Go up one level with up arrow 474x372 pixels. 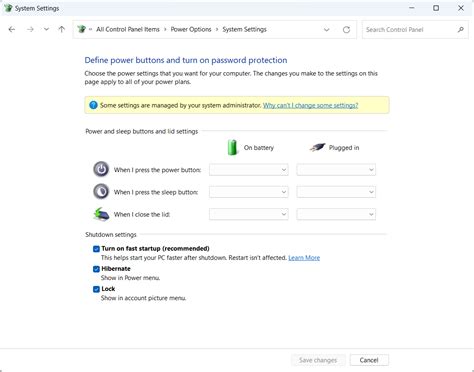tap(62, 29)
